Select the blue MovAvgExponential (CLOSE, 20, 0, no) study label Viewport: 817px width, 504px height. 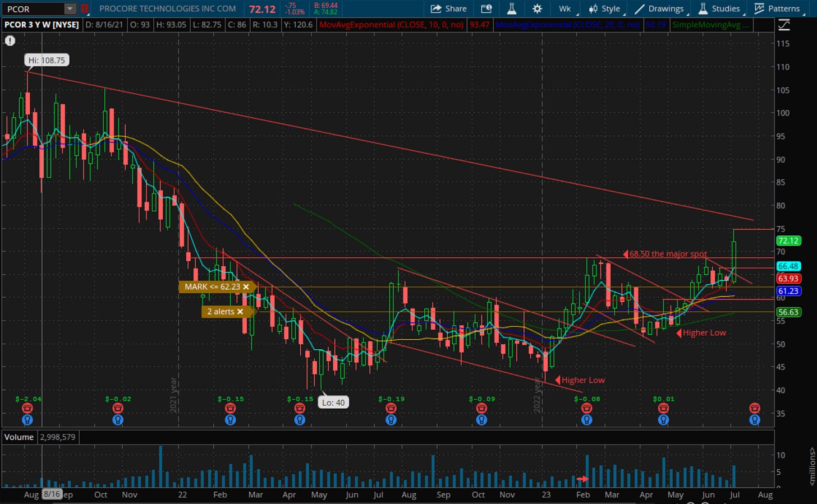(x=567, y=25)
